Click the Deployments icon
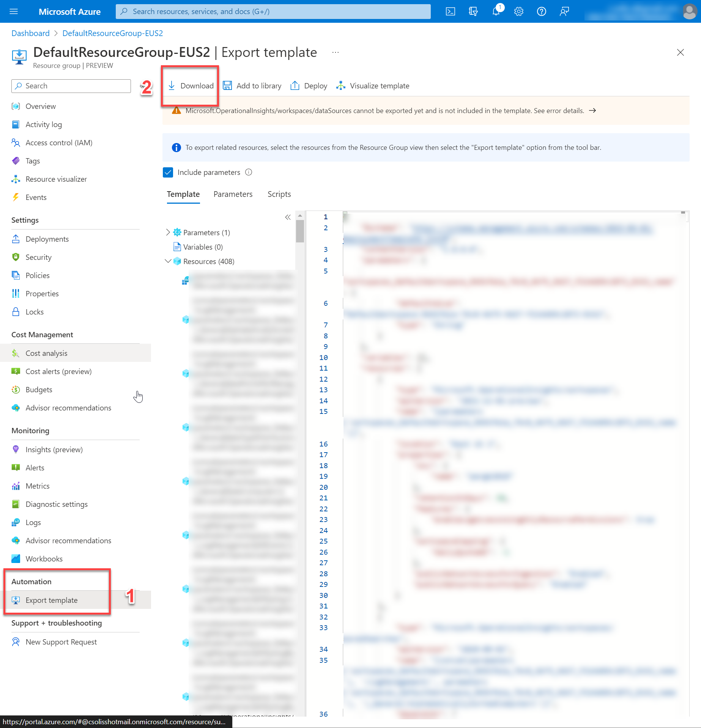Screen dimensions: 701x728 tap(16, 239)
